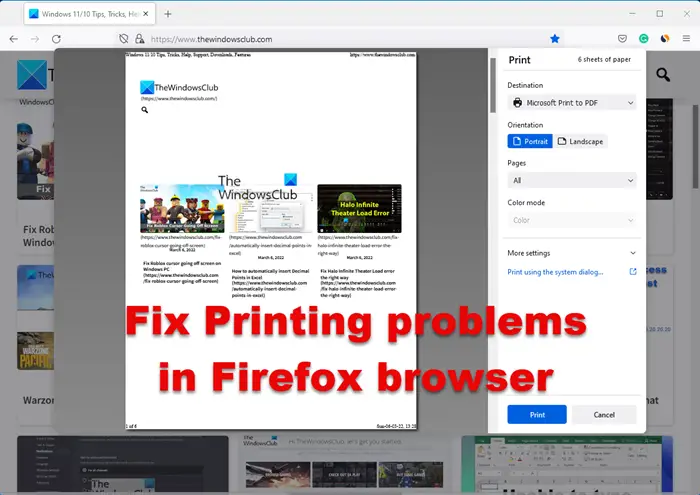700x495 pixels.
Task: Click the print panel vertical scrollbar
Action: (493, 85)
